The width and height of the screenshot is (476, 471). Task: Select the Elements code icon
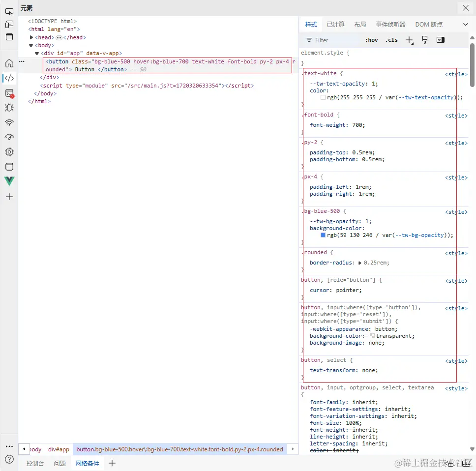[x=9, y=78]
